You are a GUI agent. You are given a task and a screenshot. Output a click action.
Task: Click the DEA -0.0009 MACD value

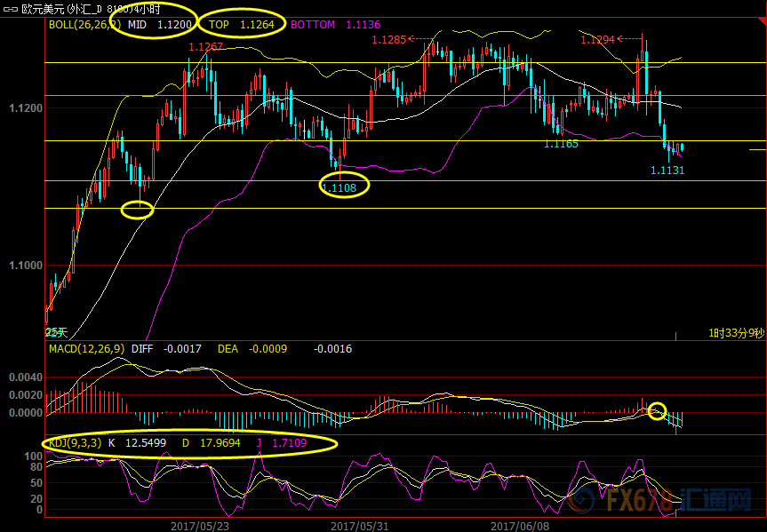tap(252, 349)
